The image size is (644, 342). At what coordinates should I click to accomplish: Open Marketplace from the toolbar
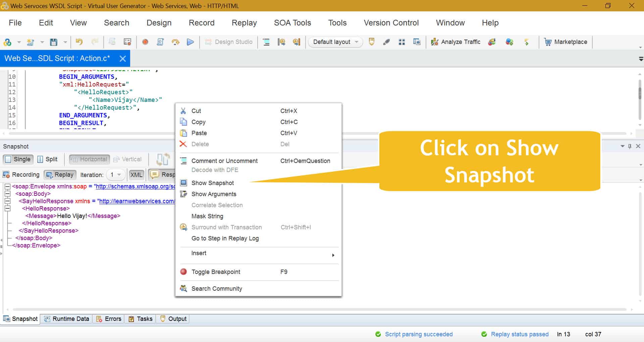click(566, 42)
